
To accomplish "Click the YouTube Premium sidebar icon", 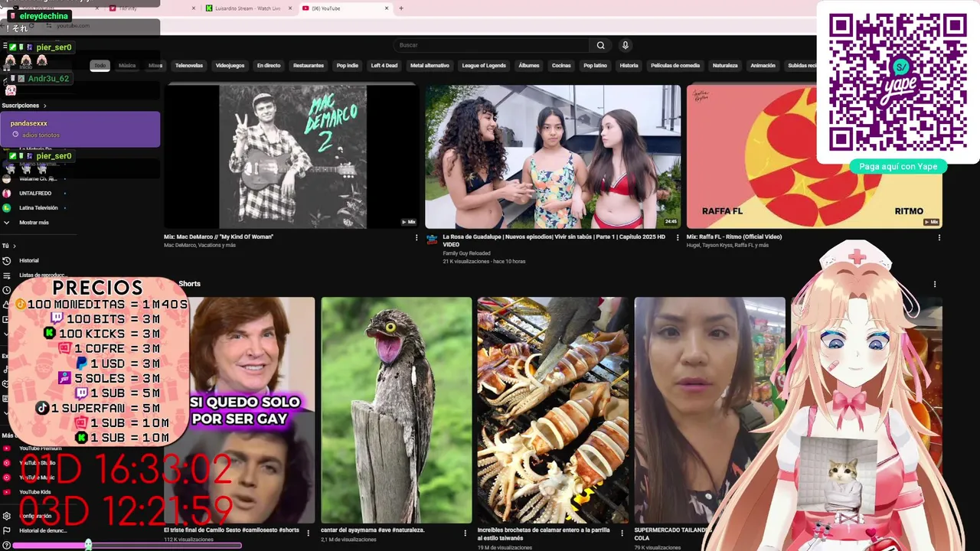I will coord(6,448).
